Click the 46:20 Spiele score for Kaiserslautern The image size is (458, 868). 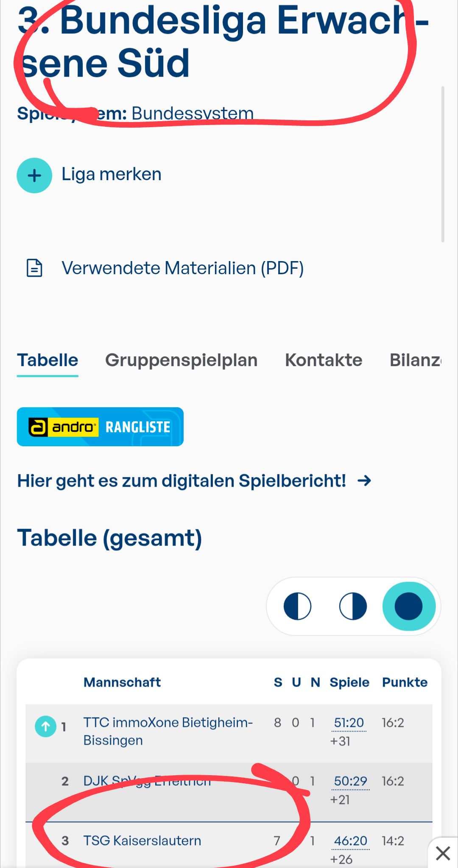(350, 841)
